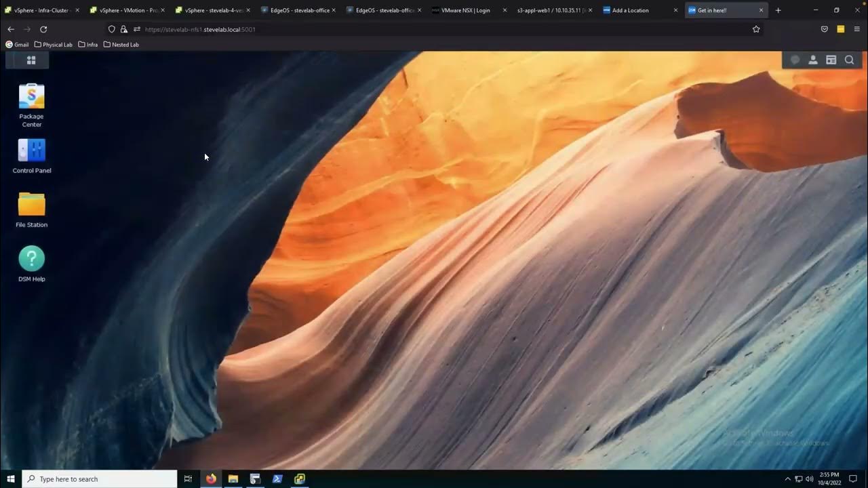Switch to the first EdgeOS - stevelab-office tab

298,10
